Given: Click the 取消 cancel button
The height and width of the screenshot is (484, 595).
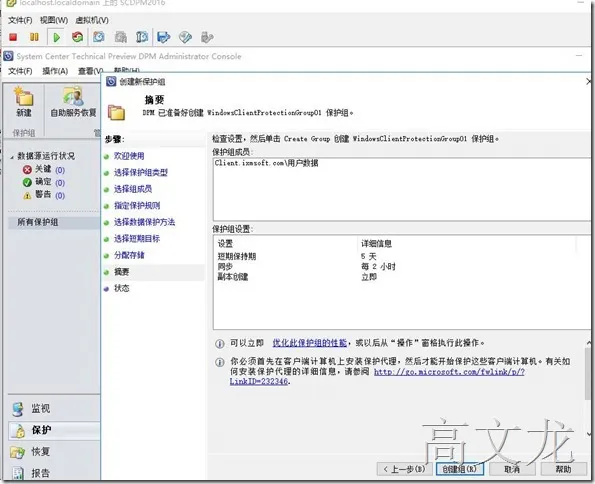Looking at the screenshot, I should click(512, 470).
